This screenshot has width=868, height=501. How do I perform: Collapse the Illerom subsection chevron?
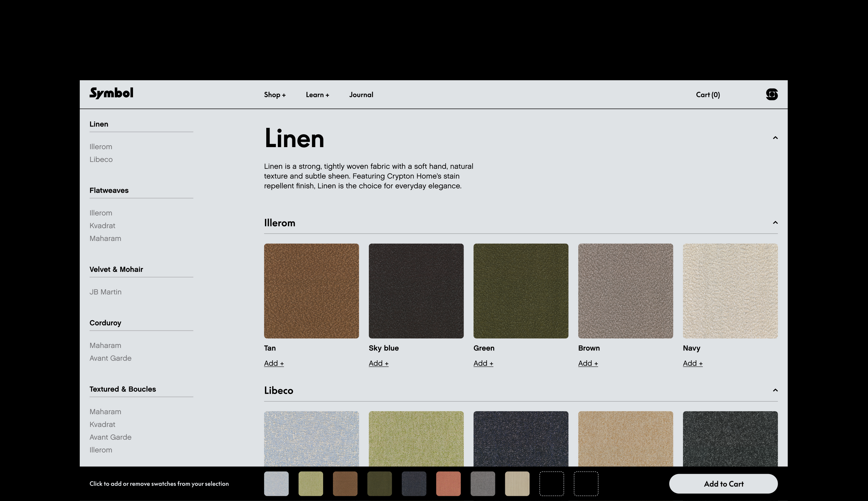coord(775,223)
